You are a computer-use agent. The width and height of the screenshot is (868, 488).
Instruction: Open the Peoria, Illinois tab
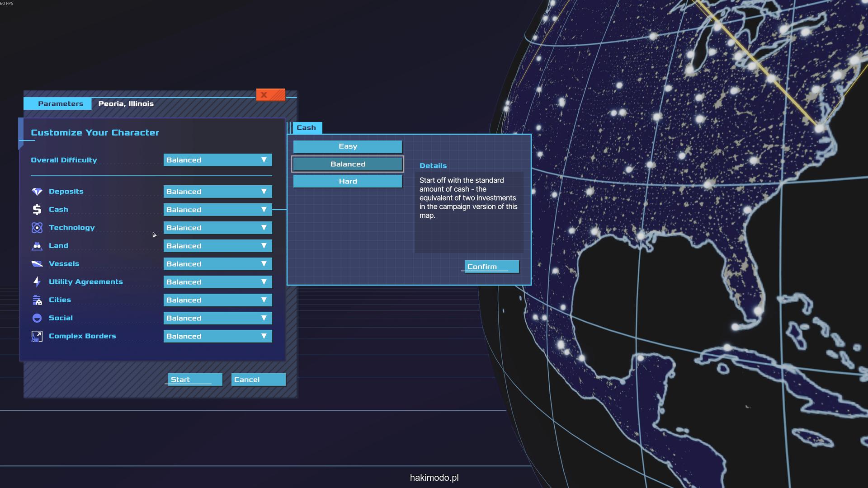(x=126, y=103)
